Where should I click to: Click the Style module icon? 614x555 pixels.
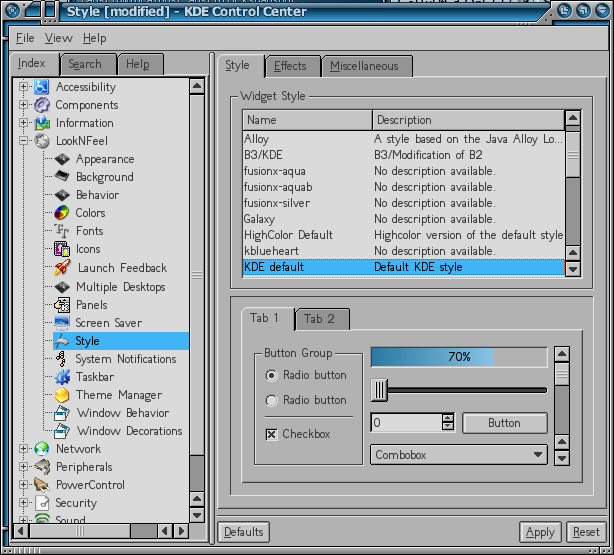coord(62,341)
